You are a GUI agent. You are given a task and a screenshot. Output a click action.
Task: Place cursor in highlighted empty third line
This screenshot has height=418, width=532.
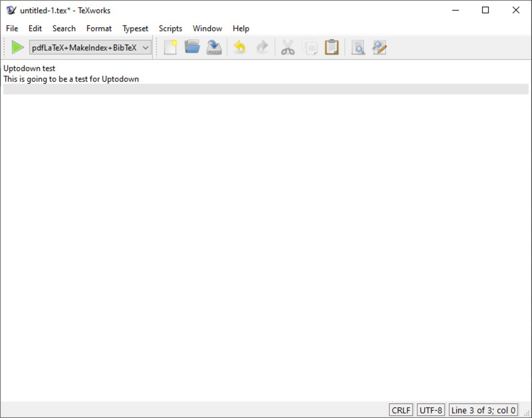[x=266, y=89]
